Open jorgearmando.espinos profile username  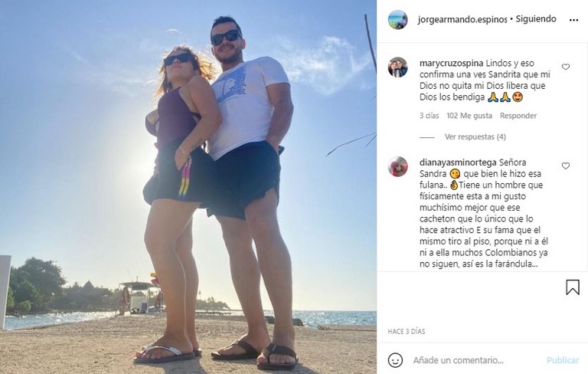[x=462, y=19]
